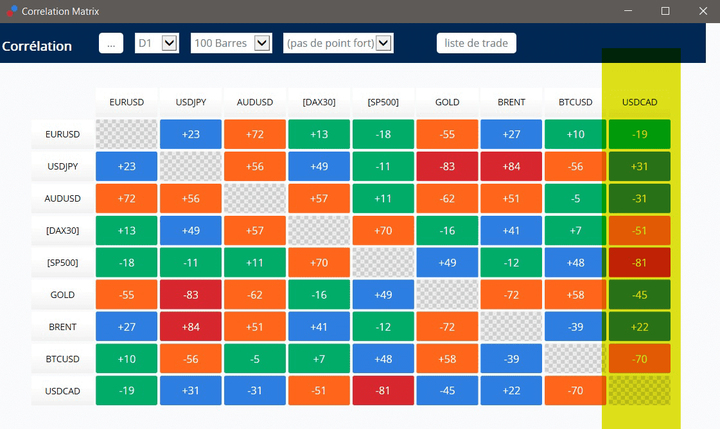Expand the 100 Barres dropdown

pyautogui.click(x=231, y=43)
